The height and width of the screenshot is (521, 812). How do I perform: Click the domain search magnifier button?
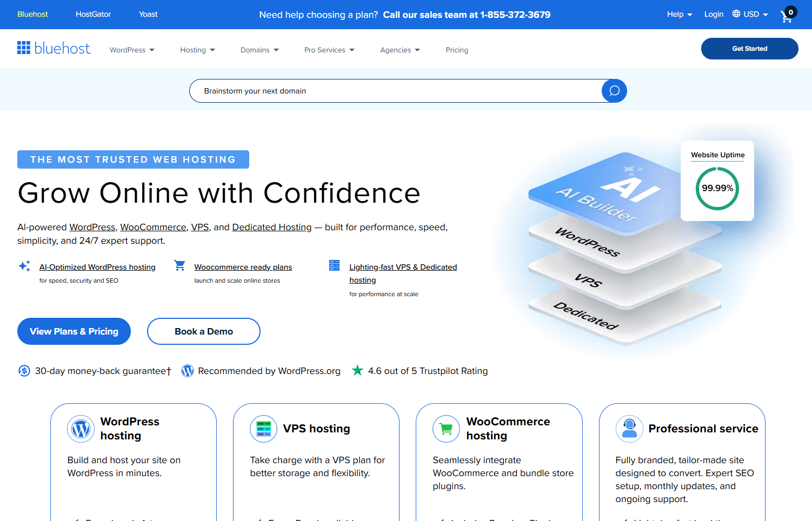pos(614,91)
